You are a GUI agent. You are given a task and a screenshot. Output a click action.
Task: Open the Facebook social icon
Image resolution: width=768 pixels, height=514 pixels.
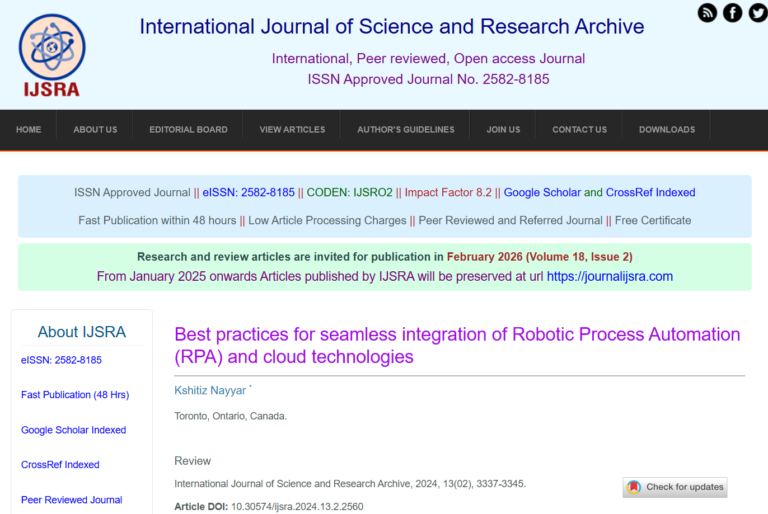click(x=732, y=13)
